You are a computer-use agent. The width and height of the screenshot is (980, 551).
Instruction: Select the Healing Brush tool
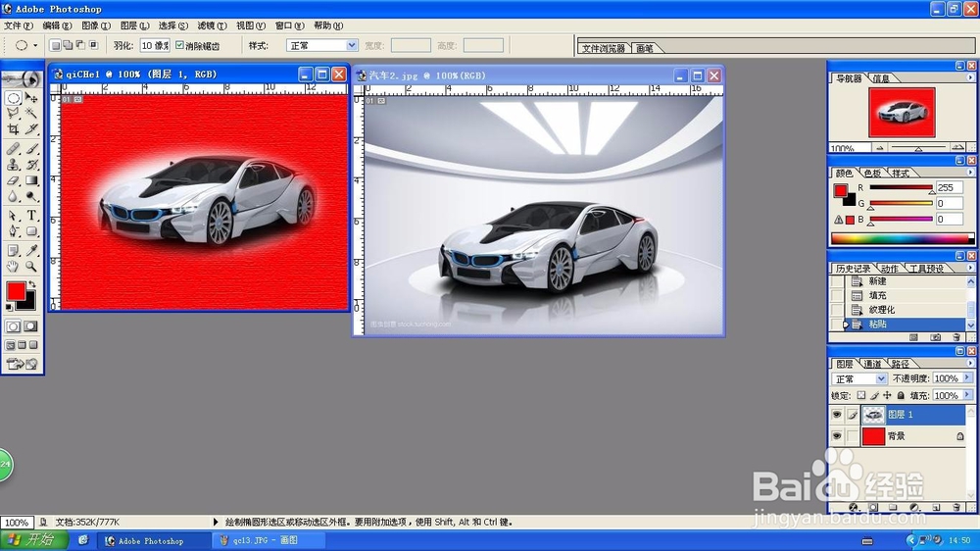click(x=13, y=149)
